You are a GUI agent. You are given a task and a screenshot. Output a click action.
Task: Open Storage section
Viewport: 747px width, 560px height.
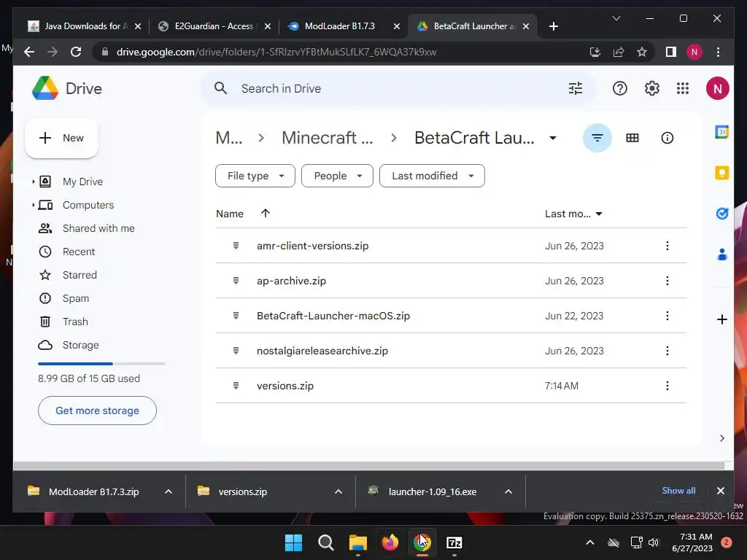point(80,345)
